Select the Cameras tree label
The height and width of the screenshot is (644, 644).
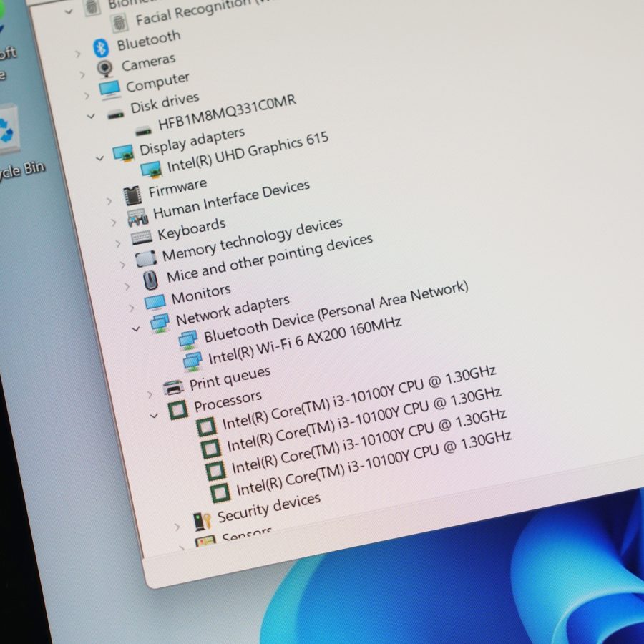pos(148,62)
